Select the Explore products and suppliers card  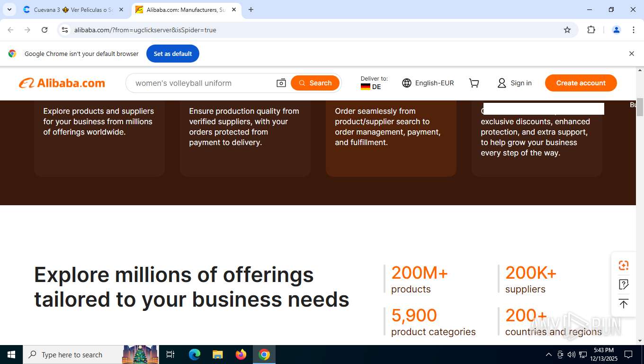[x=99, y=138]
